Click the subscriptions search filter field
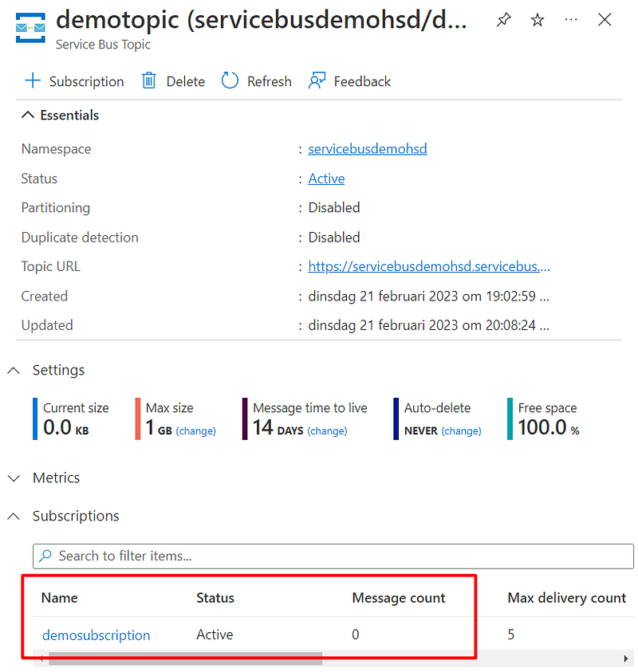The image size is (638, 672). pos(333,556)
